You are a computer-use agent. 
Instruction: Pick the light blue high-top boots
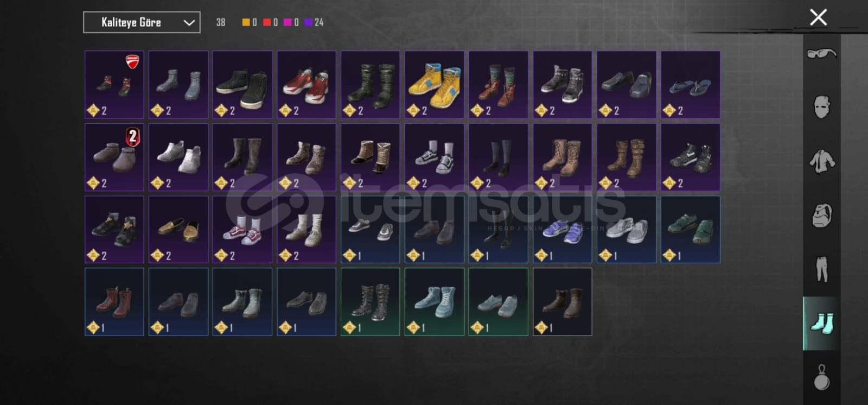click(x=435, y=301)
